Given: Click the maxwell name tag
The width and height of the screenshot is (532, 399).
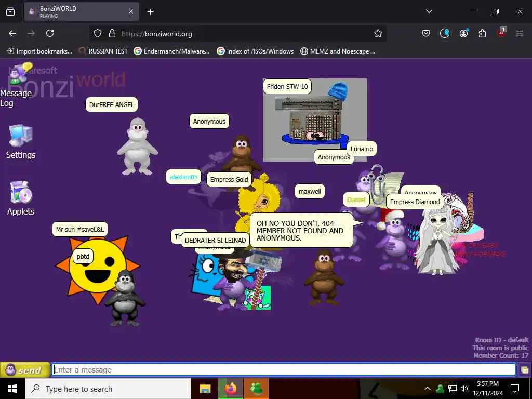Looking at the screenshot, I should [x=310, y=191].
